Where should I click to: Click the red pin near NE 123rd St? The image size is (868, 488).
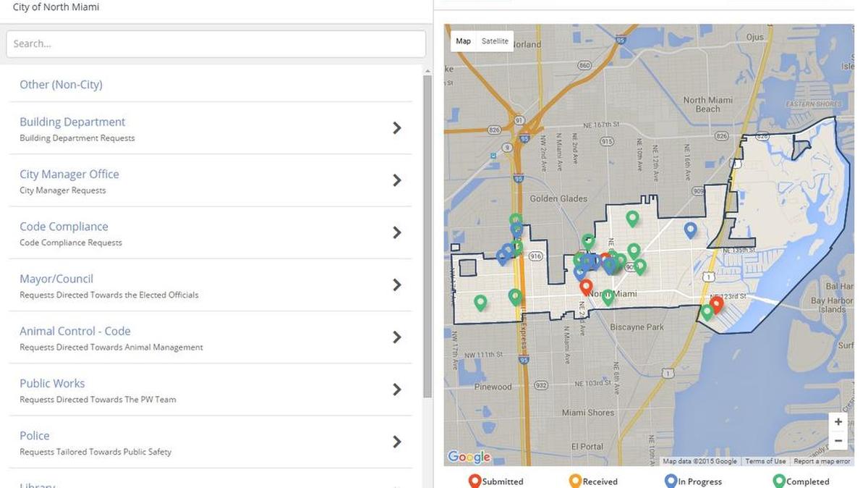(x=716, y=304)
